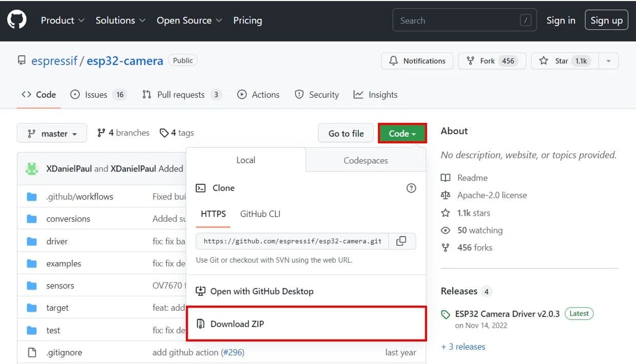Expand the star list dropdown arrow
The width and height of the screenshot is (636, 364).
(x=608, y=61)
